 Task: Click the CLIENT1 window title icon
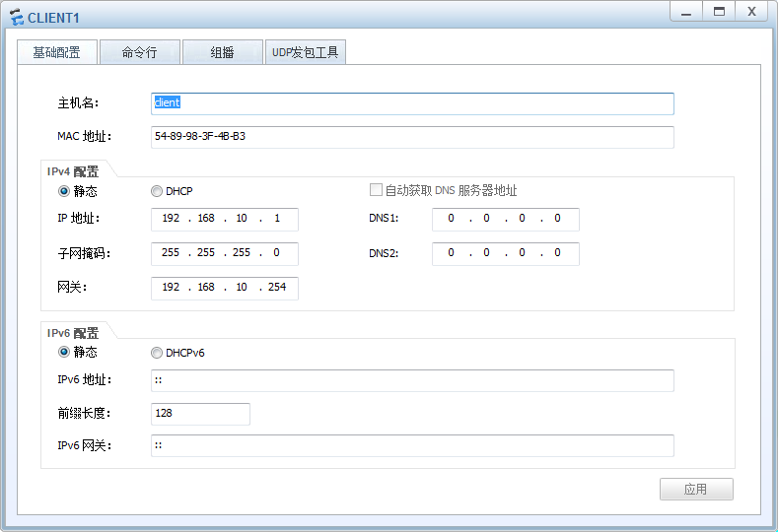click(x=17, y=18)
